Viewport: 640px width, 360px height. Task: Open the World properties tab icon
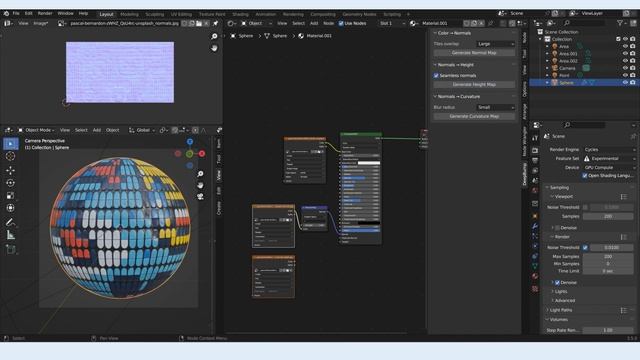[x=535, y=191]
